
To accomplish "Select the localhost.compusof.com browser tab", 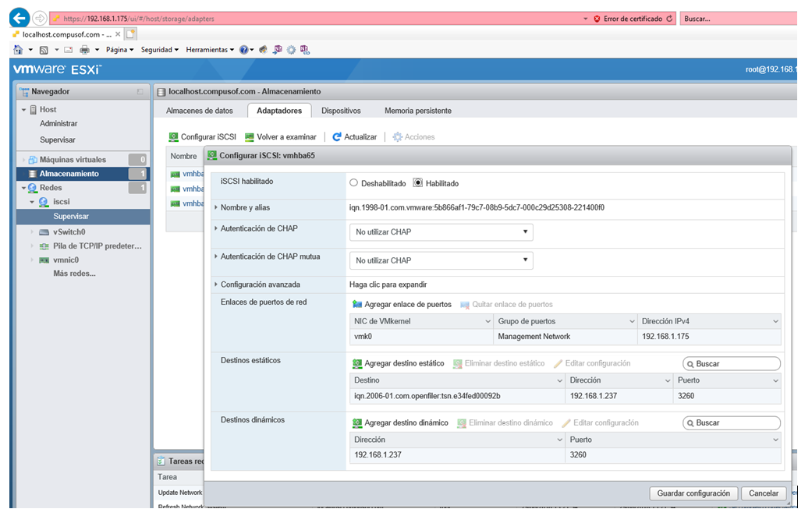I will pos(66,34).
